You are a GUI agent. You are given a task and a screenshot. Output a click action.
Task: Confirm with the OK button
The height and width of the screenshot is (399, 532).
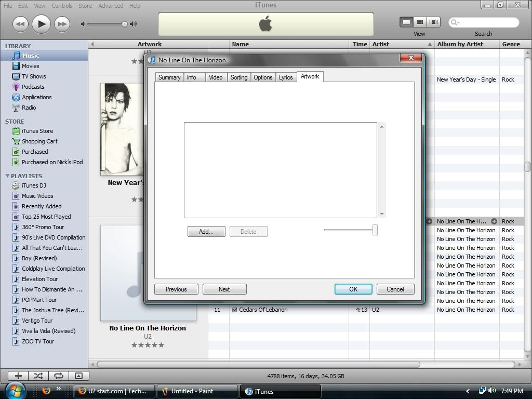pyautogui.click(x=353, y=289)
